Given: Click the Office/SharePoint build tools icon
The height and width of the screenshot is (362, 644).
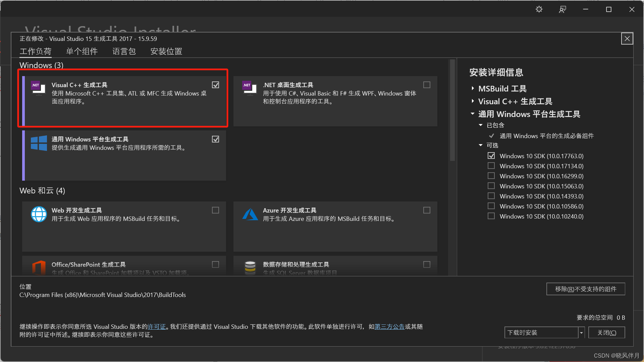Looking at the screenshot, I should pyautogui.click(x=39, y=268).
